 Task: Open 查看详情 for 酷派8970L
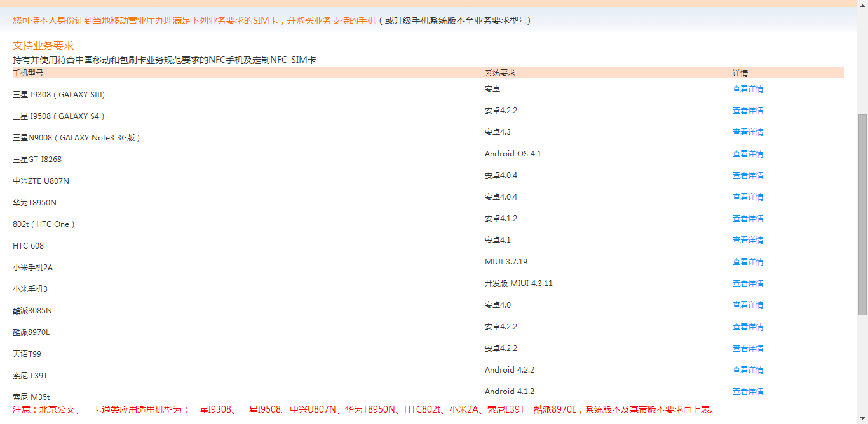(748, 327)
